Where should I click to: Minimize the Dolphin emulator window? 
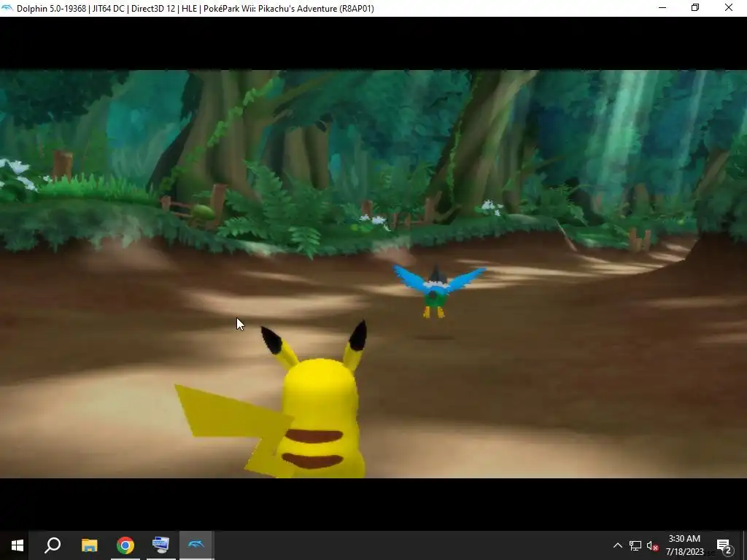(662, 8)
